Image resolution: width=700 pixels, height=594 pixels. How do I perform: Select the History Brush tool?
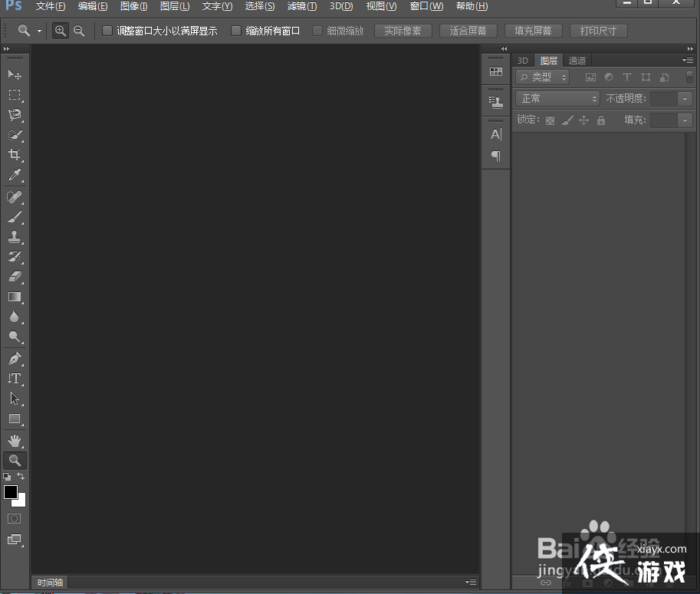pos(15,257)
